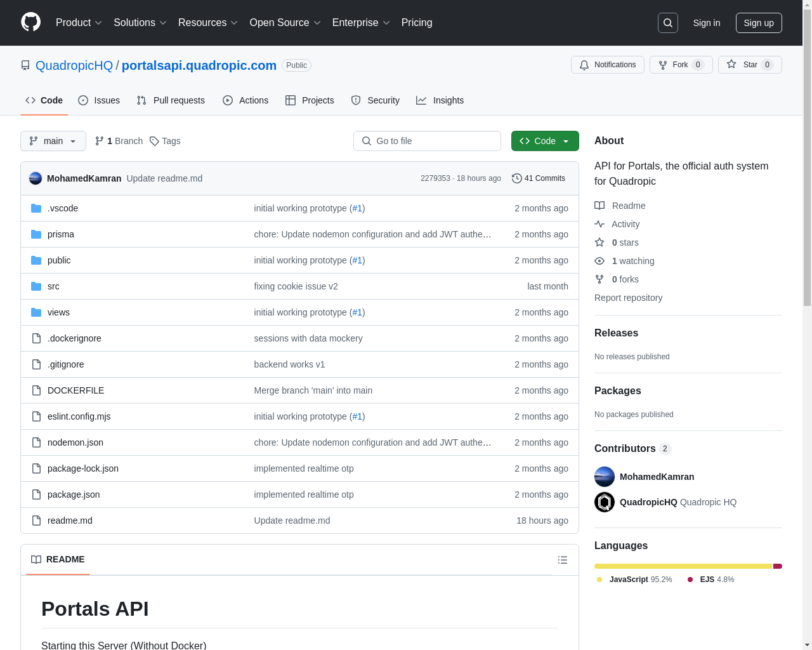Click the readme.md file icon
This screenshot has width=812, height=650.
click(x=36, y=521)
